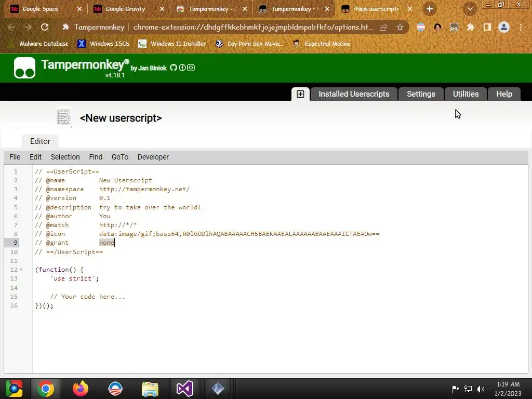
Task: Open the Espectral McGee bookmark
Action: click(321, 44)
